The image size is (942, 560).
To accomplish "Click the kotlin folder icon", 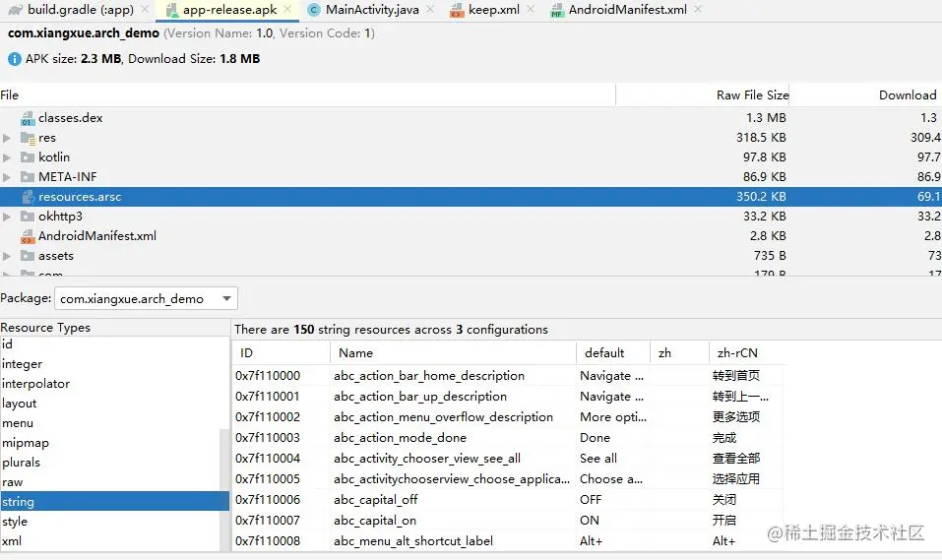I will coord(27,157).
